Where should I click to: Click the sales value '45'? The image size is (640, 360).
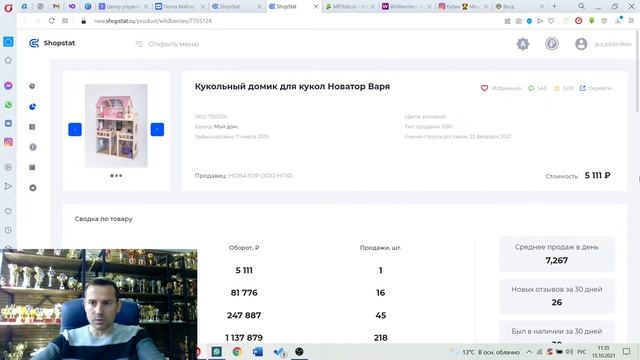click(x=380, y=315)
